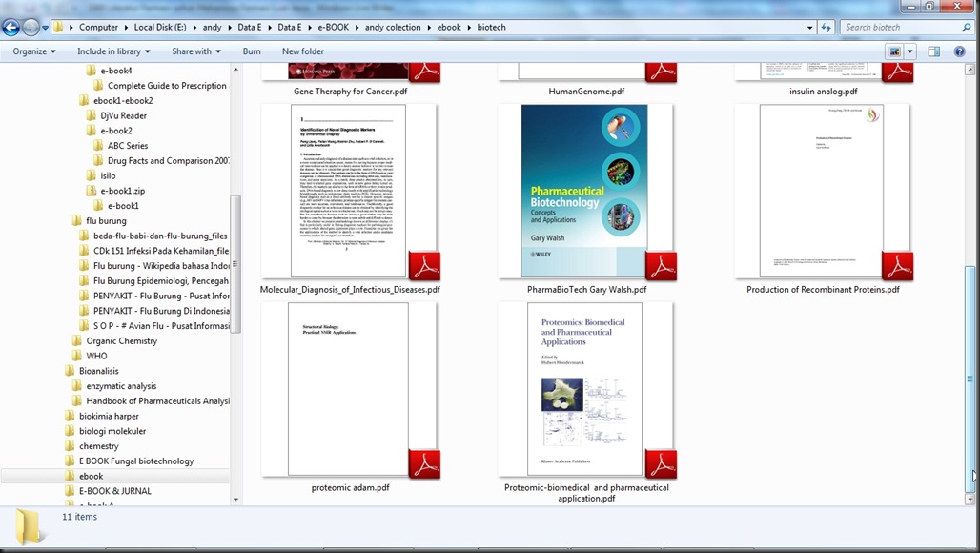Click the search magnifier icon

[967, 28]
